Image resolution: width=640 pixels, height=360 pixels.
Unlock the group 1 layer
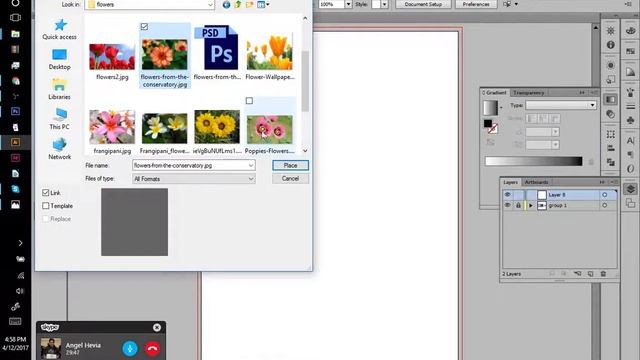pos(518,205)
